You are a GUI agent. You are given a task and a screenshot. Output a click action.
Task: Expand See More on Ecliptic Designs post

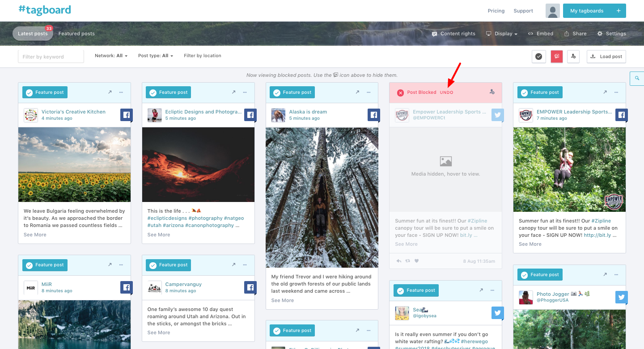pos(159,235)
